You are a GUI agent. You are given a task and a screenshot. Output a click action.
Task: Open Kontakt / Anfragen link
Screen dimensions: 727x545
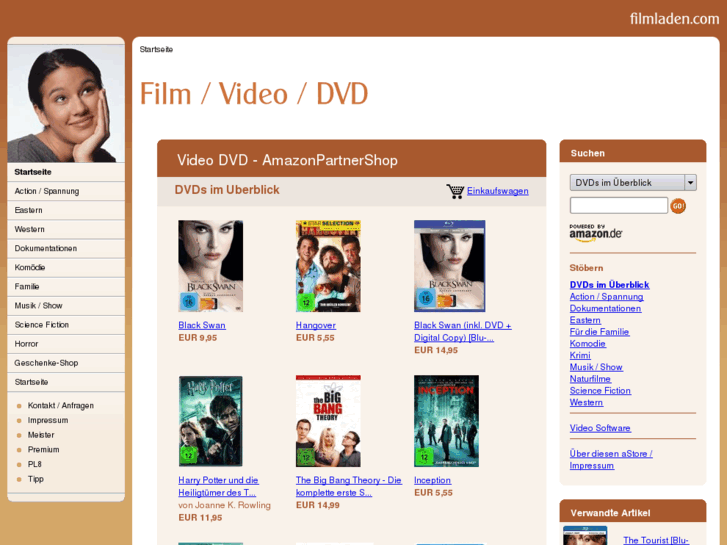tap(61, 405)
